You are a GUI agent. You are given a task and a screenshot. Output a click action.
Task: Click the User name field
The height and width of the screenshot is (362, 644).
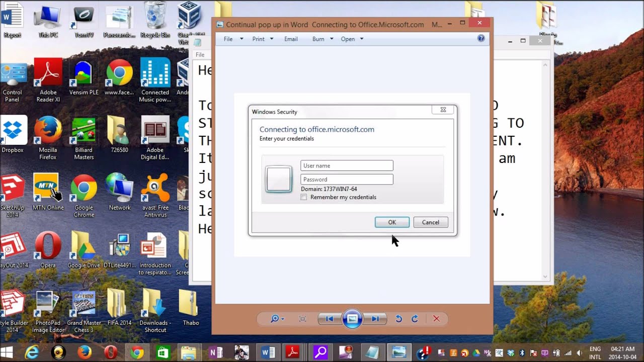[x=347, y=165]
